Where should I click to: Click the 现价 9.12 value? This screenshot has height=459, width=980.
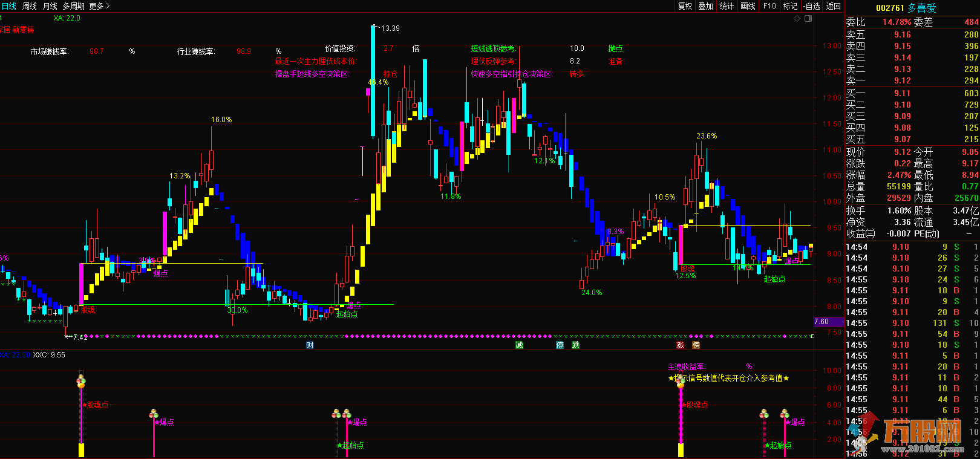903,152
